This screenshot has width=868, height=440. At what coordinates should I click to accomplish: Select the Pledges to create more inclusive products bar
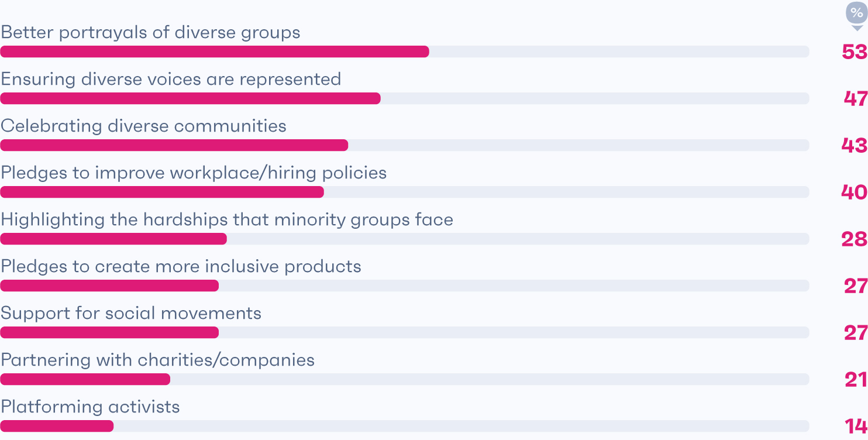click(405, 286)
